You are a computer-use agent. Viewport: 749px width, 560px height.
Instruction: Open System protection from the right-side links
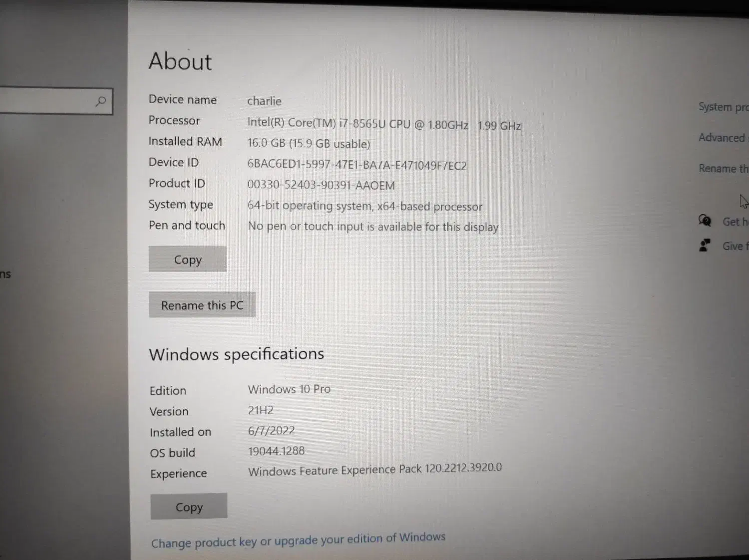click(723, 107)
